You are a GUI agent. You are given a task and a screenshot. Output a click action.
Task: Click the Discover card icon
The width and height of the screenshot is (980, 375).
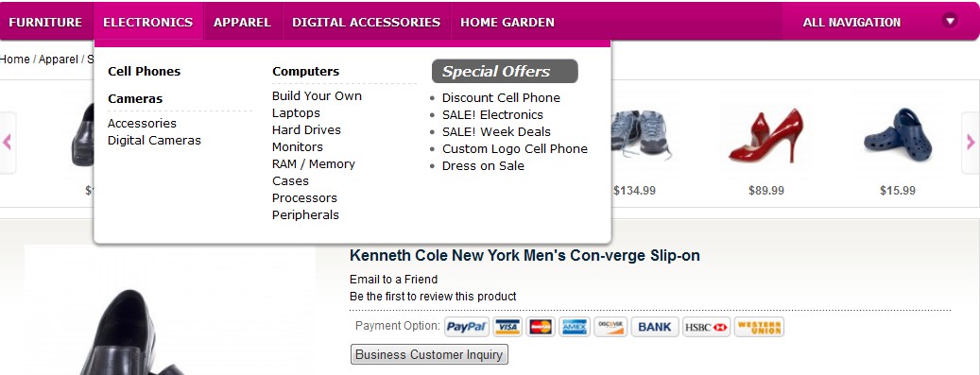click(610, 327)
